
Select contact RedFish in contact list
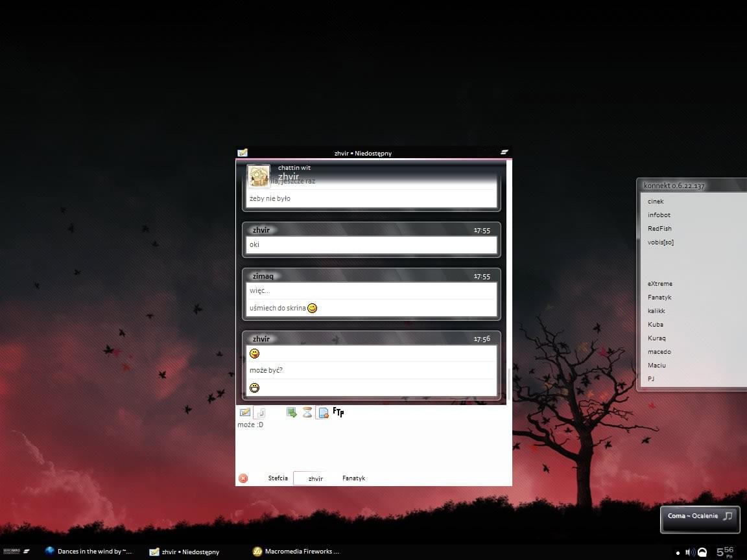[x=659, y=229]
